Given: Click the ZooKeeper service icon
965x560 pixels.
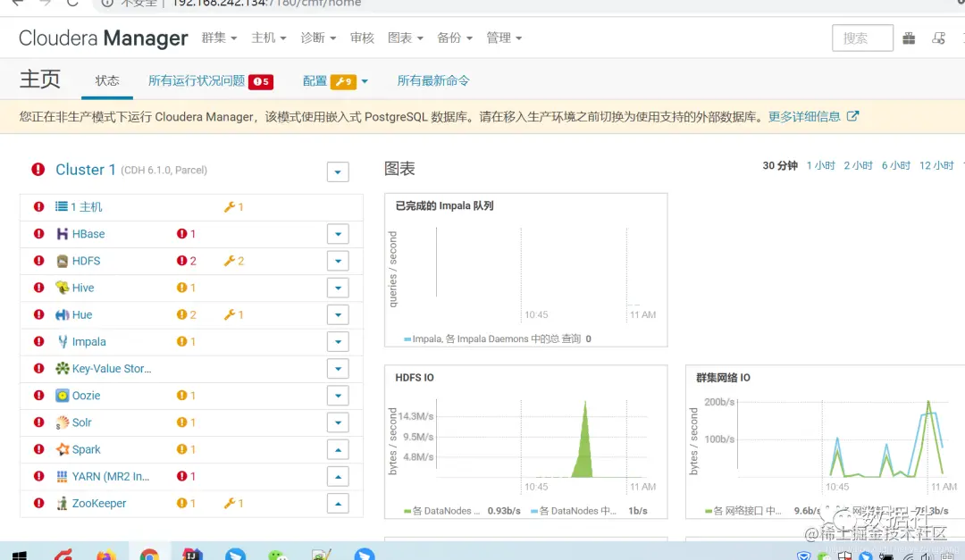Looking at the screenshot, I should [63, 504].
